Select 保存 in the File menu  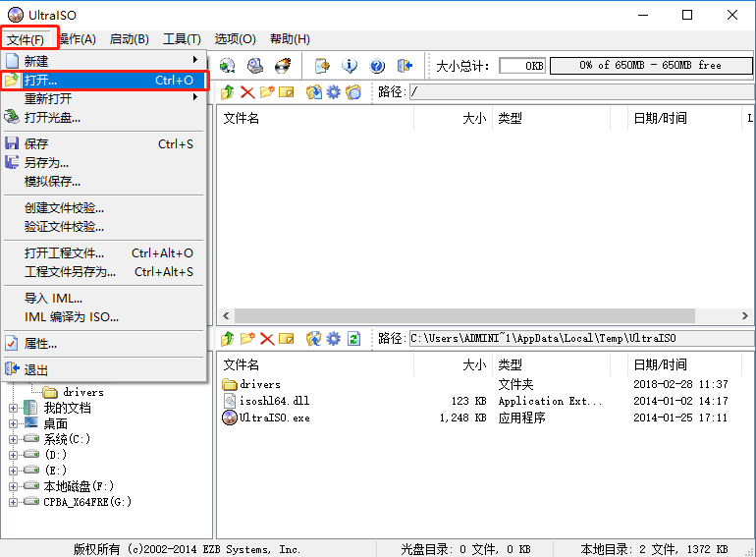tap(104, 143)
